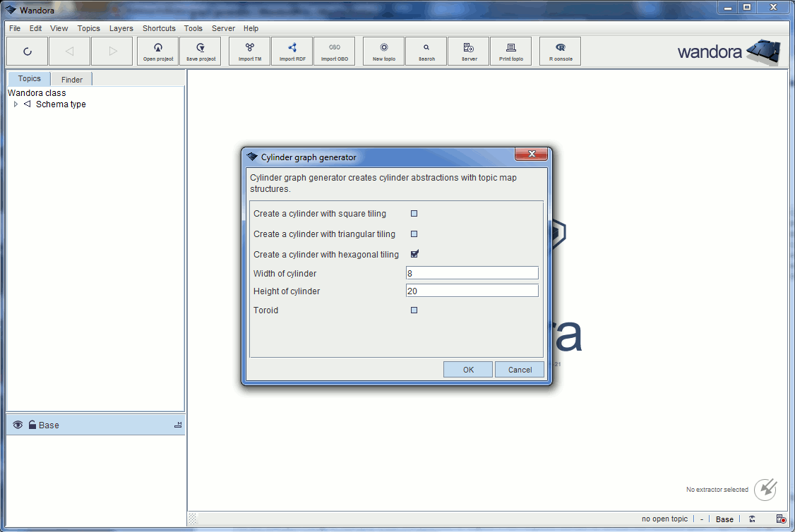Uncheck hexagonal tiling cylinder checkbox

pos(414,254)
